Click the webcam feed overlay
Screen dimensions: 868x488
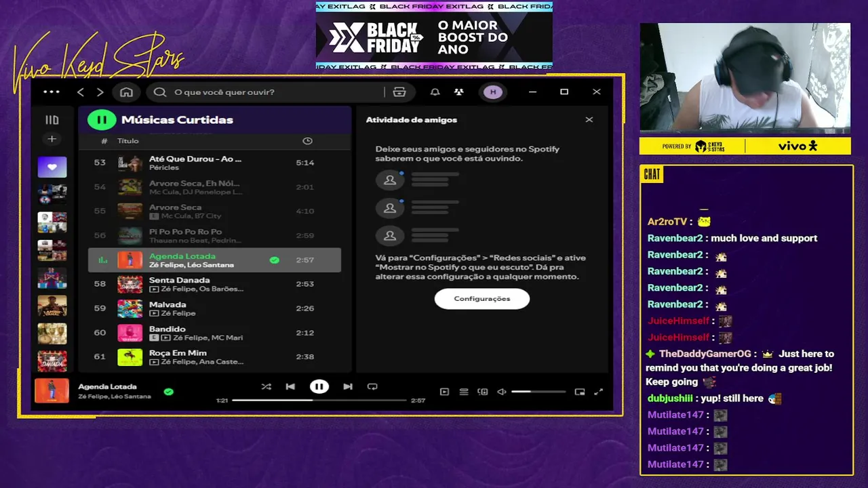tap(745, 78)
